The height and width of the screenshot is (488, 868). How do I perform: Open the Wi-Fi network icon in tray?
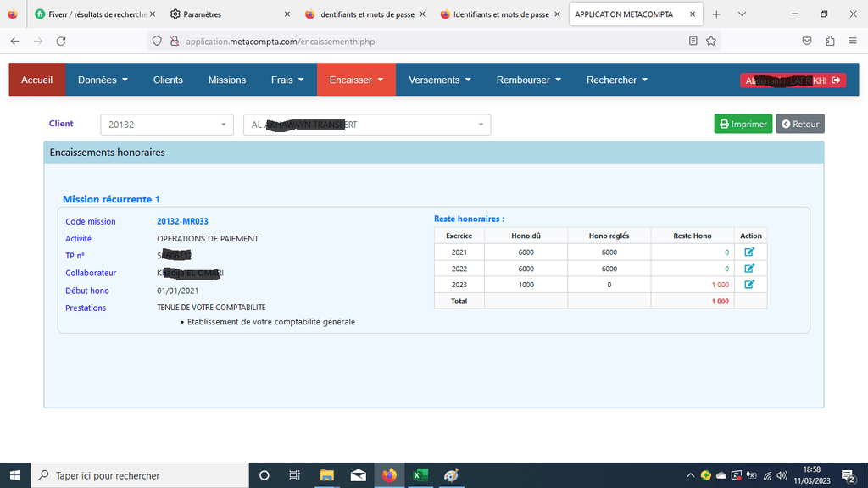[767, 475]
